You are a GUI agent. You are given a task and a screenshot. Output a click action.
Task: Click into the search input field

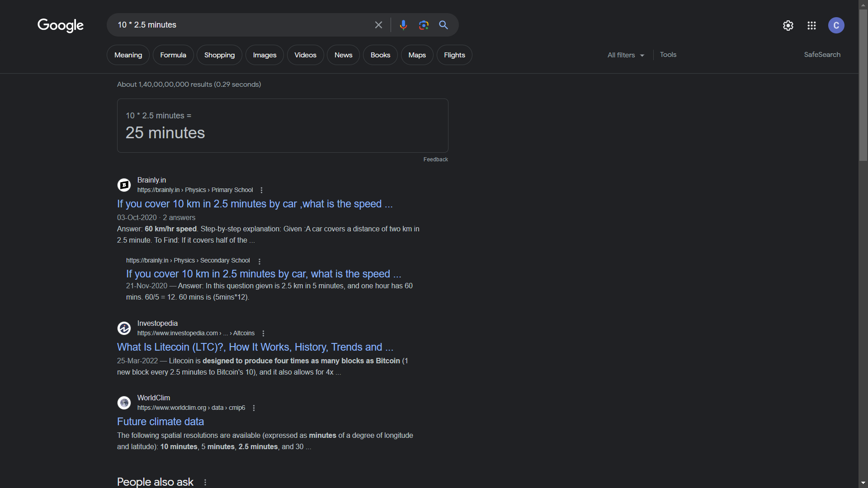tap(240, 25)
